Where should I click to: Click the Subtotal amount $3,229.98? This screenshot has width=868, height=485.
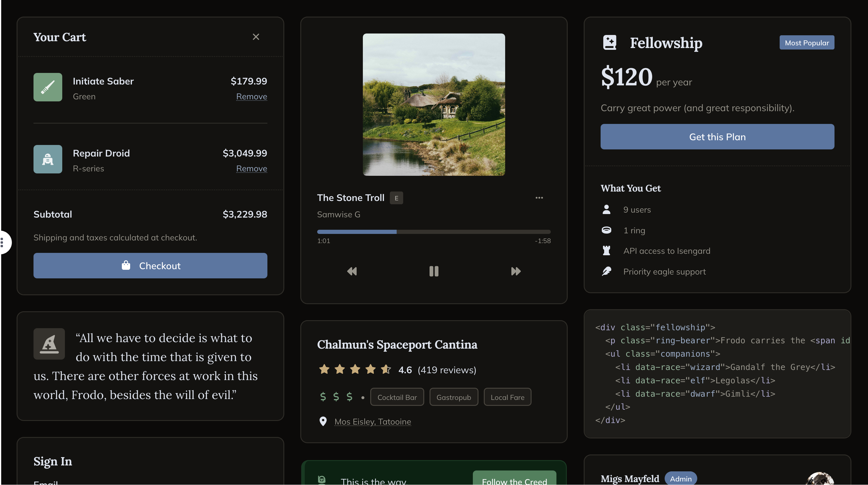click(245, 214)
